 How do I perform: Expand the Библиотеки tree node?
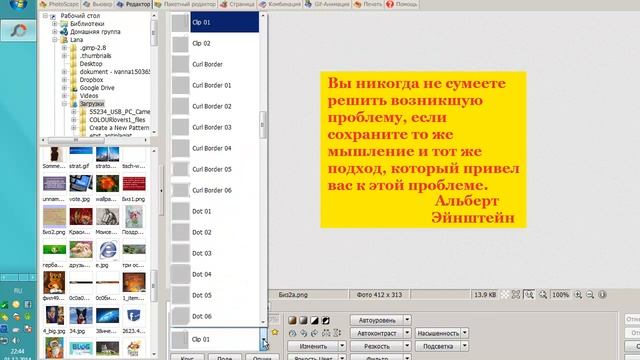[x=55, y=24]
